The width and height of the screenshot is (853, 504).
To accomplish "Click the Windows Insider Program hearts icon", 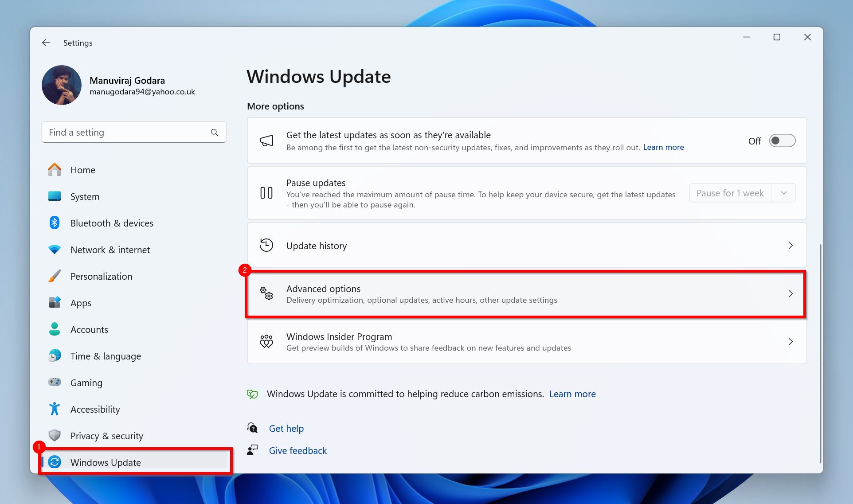I will [266, 341].
